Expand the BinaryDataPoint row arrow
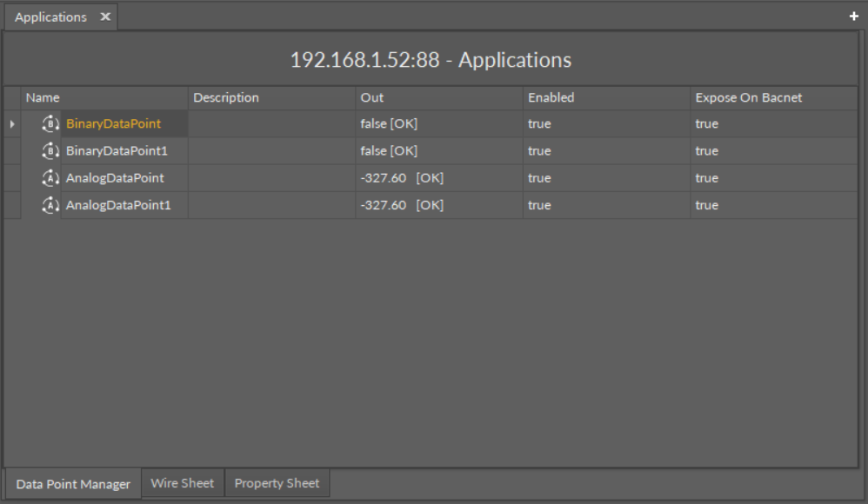 click(x=12, y=124)
